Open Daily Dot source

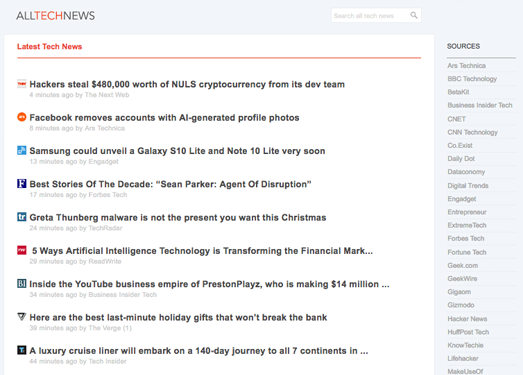(461, 159)
